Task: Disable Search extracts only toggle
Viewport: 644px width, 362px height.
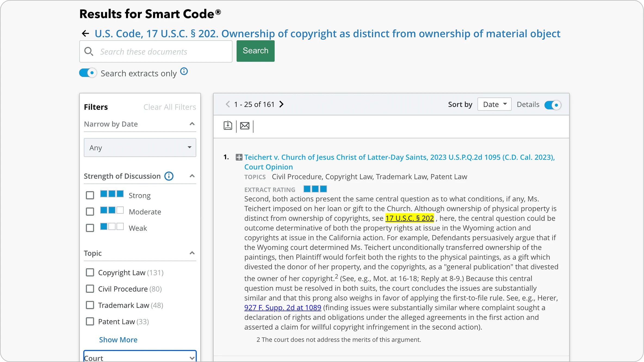Action: [x=88, y=73]
